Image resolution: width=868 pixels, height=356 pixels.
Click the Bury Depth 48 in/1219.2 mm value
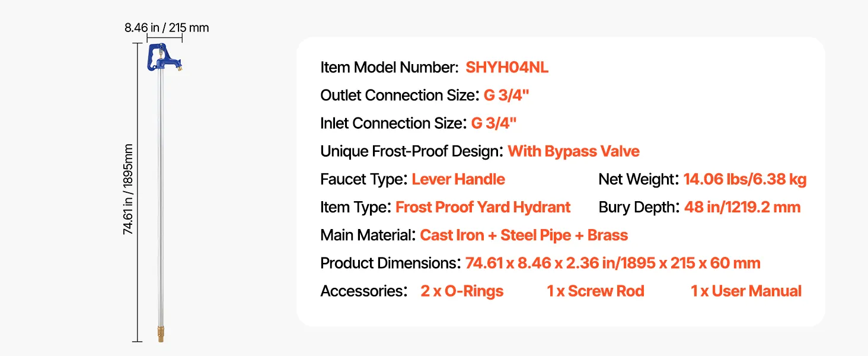[x=742, y=207]
